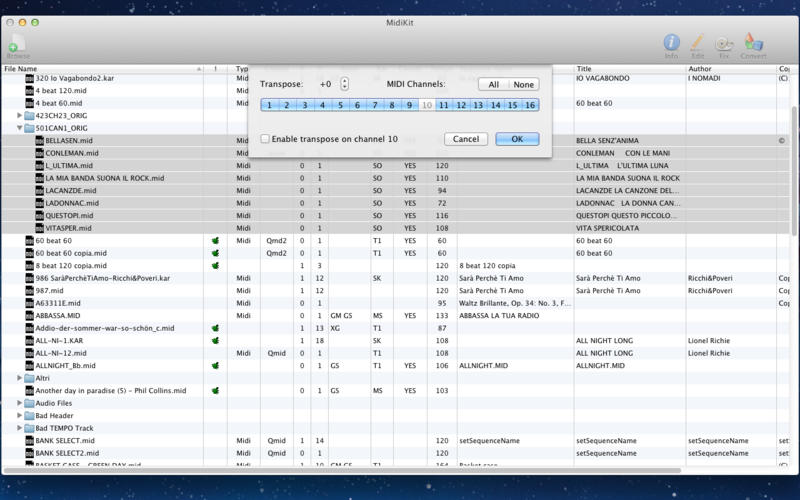
Task: Click the Convert toolbar icon
Action: tap(753, 42)
